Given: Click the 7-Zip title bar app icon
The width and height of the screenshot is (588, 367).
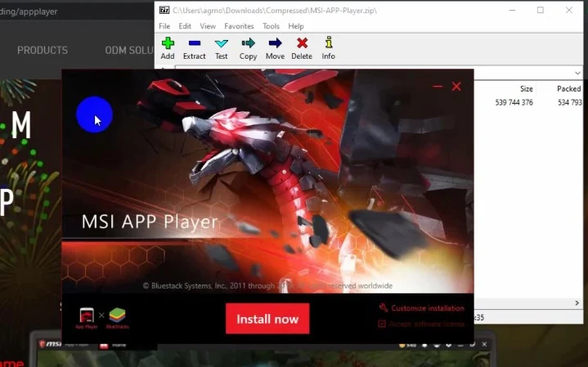Looking at the screenshot, I should point(164,10).
